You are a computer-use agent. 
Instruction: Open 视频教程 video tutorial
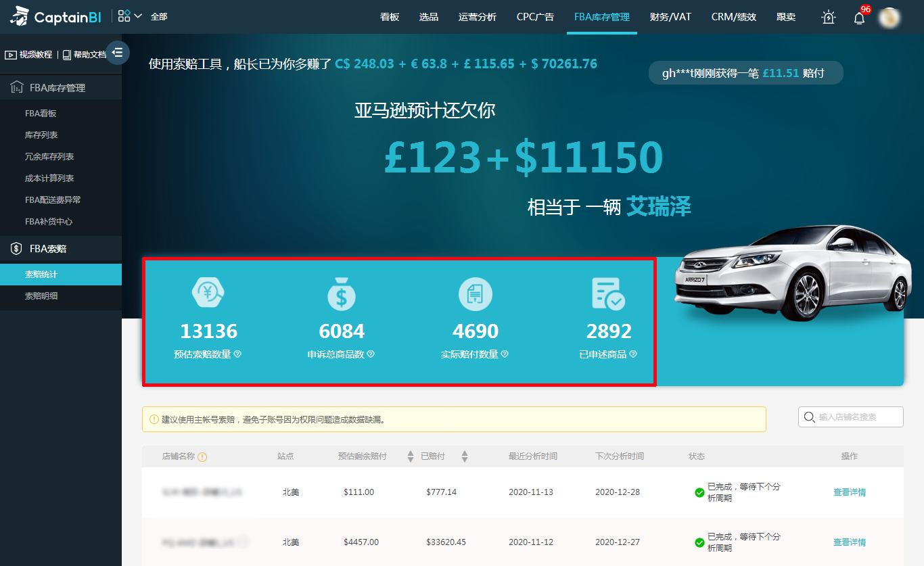(29, 55)
